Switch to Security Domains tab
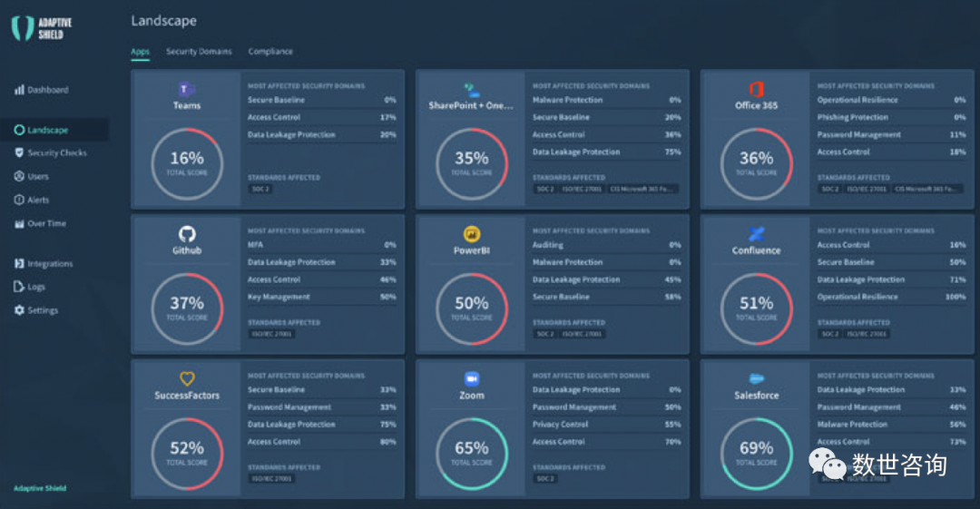The height and width of the screenshot is (509, 980). pos(199,52)
